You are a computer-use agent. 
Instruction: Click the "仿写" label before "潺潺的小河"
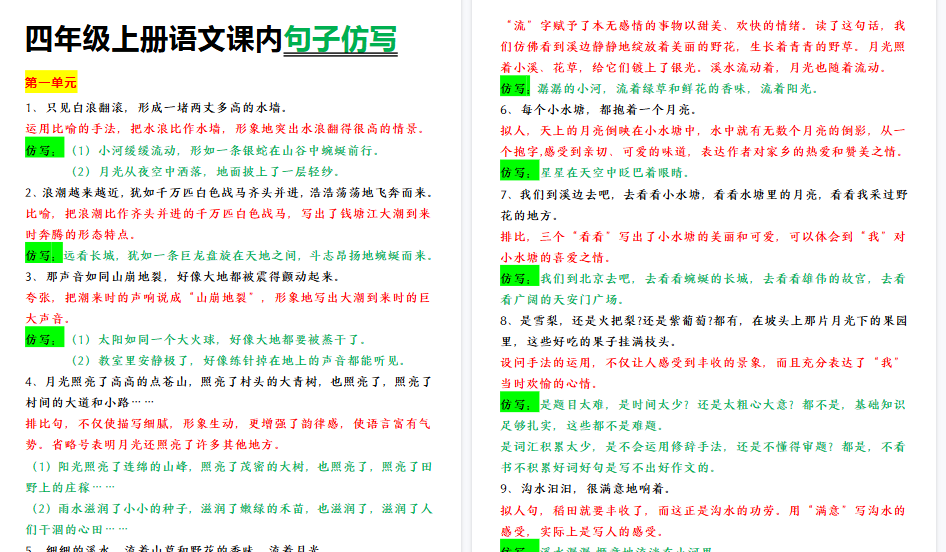515,88
